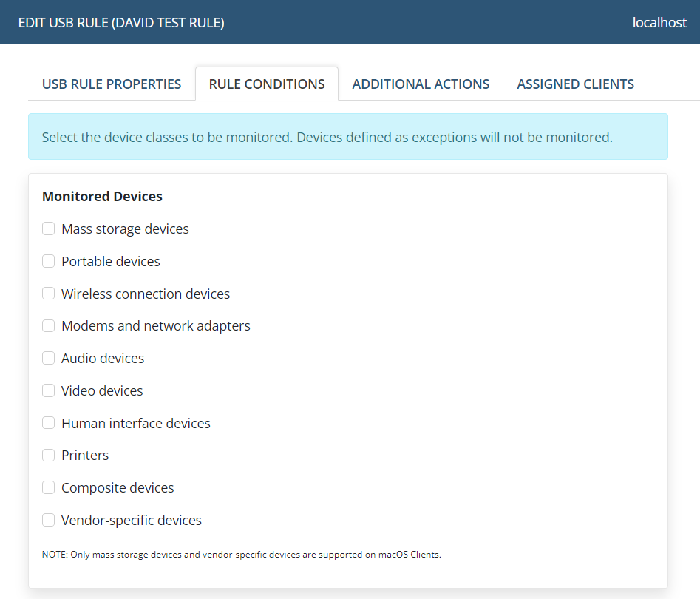Check the Portable devices box
This screenshot has height=599, width=700.
point(49,261)
